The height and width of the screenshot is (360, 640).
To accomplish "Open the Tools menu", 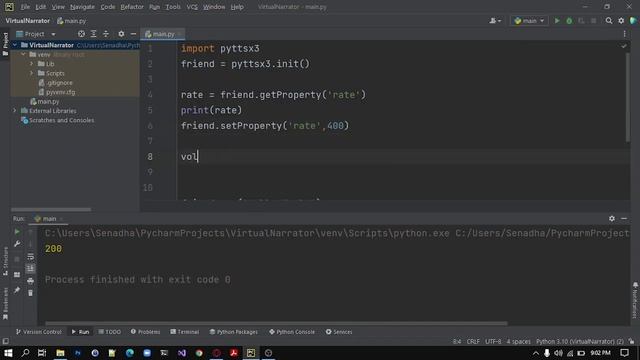I will click(173, 7).
